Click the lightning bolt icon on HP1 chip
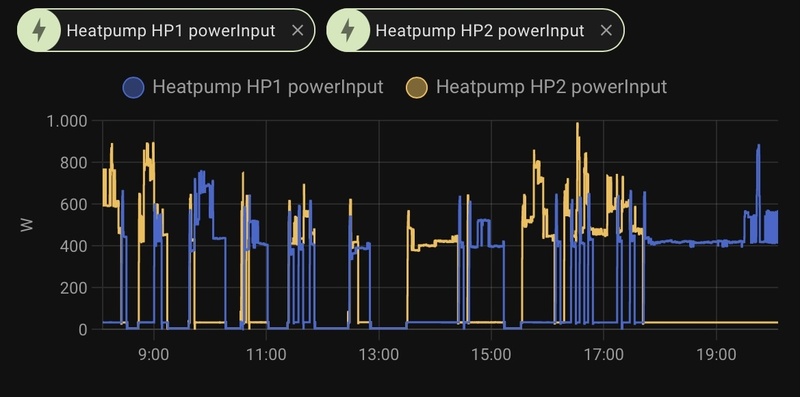This screenshot has height=397, width=800. [39, 31]
